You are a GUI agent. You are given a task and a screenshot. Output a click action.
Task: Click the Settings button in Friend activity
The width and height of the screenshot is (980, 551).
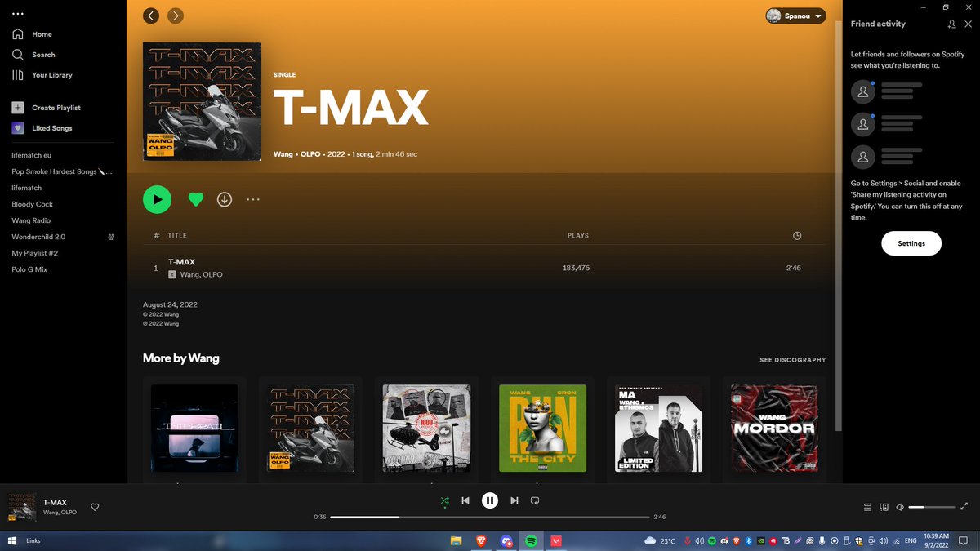coord(911,243)
